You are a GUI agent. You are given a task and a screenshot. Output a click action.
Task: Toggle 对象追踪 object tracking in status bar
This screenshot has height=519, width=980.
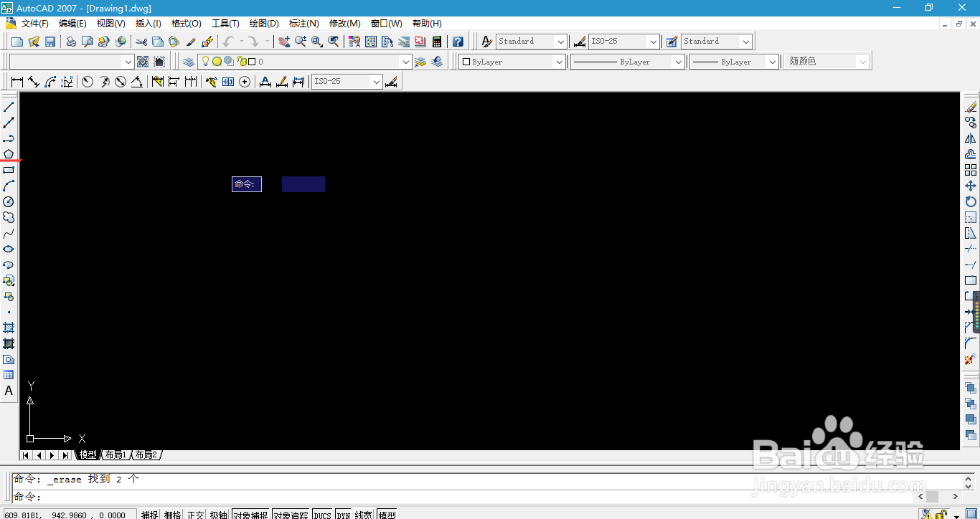pos(291,515)
